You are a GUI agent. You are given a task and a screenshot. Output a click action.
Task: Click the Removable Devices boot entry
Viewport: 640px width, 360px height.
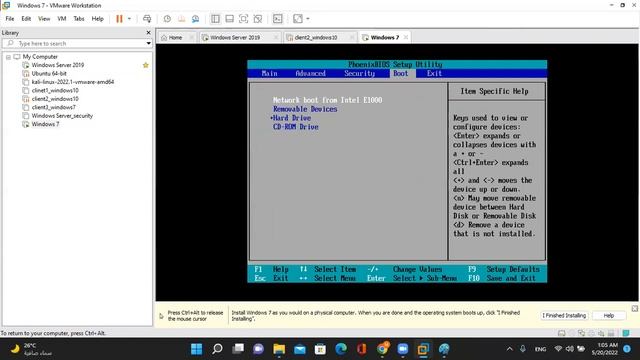[x=305, y=109]
